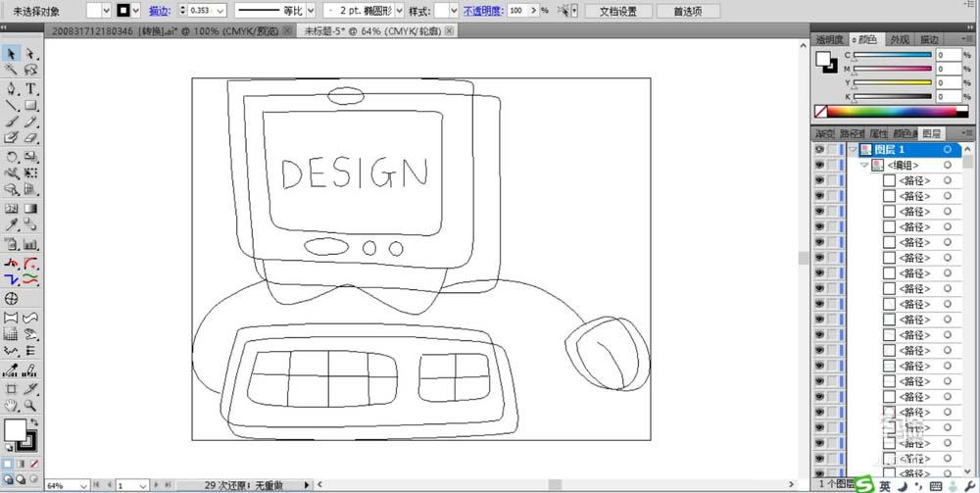Screen dimensions: 980x493
Task: Open the 64% zoom level dropdown
Action: tap(84, 485)
